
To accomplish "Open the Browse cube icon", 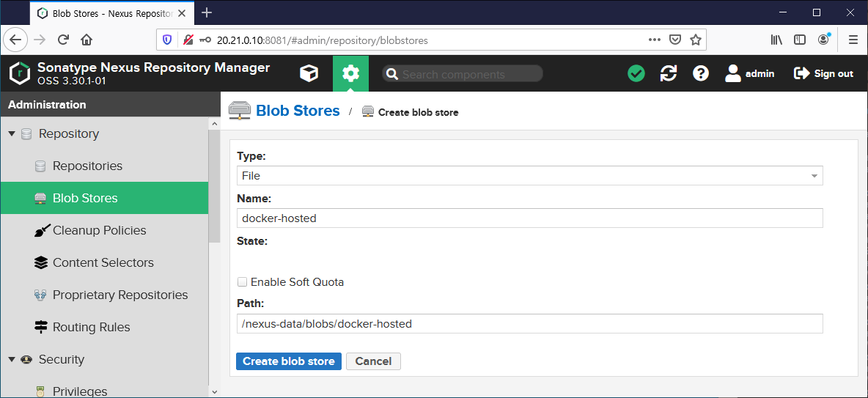I will click(x=309, y=73).
